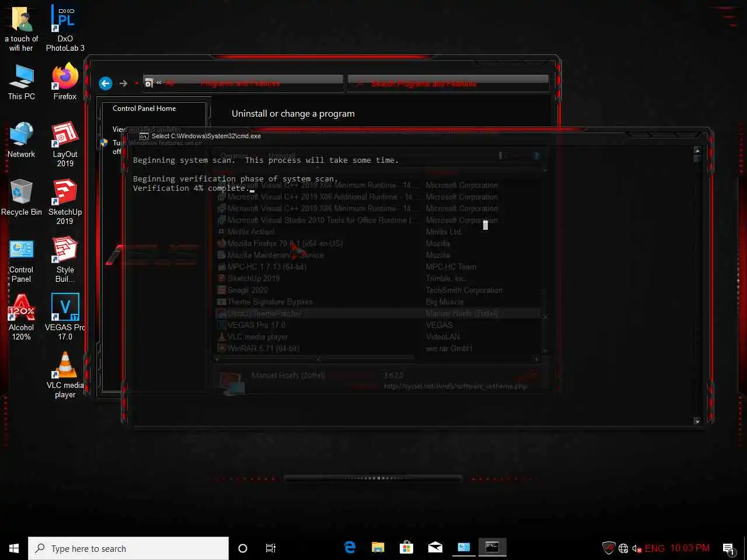Image resolution: width=747 pixels, height=560 pixels.
Task: Open the 10:03 PM clock flyout
Action: pos(690,548)
